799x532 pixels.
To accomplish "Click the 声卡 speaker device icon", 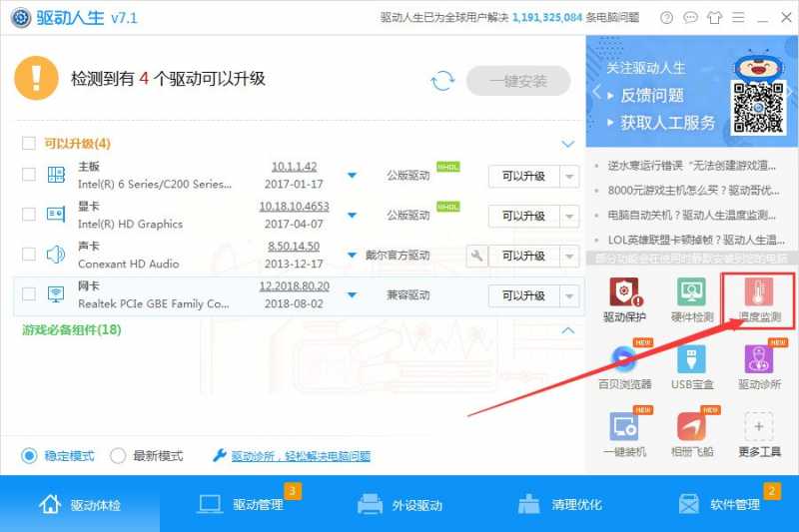I will [x=56, y=255].
